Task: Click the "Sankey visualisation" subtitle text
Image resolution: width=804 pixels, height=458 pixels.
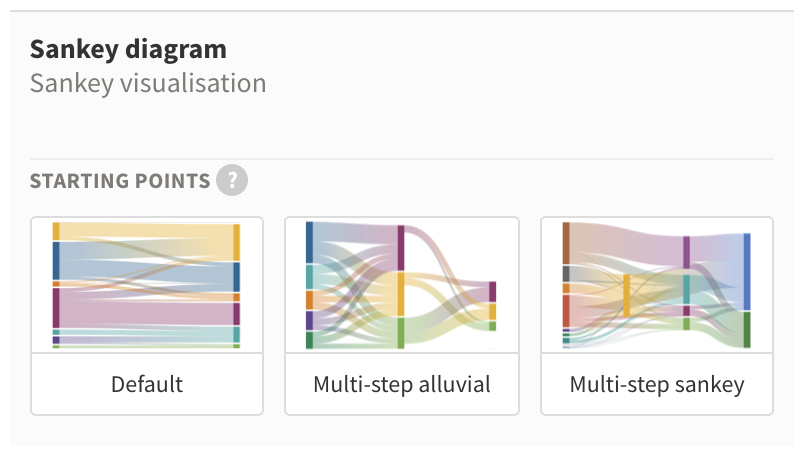Action: click(x=148, y=83)
